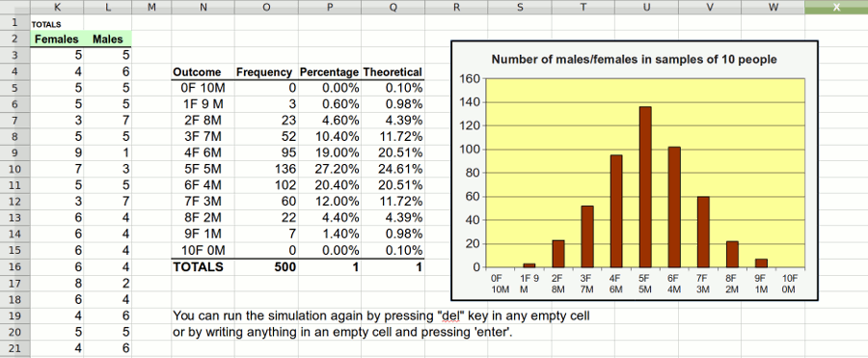Select the 9F 1M outcome cell
Image resolution: width=868 pixels, height=358 pixels.
pyautogui.click(x=203, y=233)
